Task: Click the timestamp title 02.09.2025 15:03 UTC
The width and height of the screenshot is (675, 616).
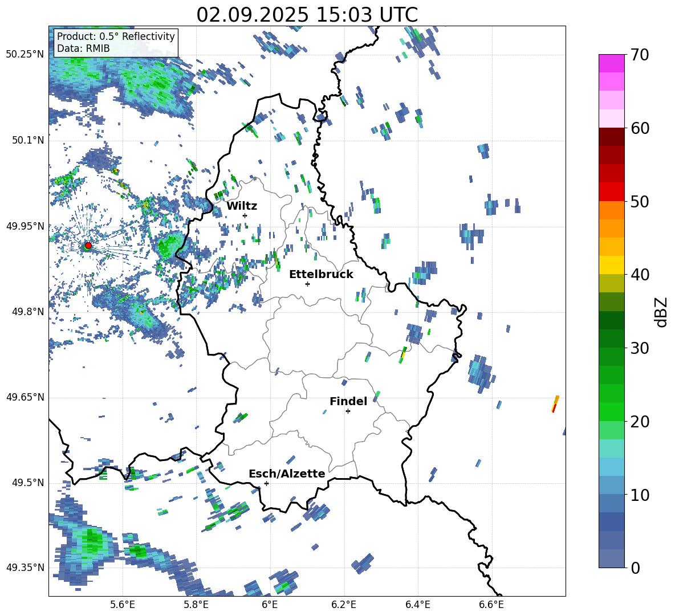Action: (307, 15)
